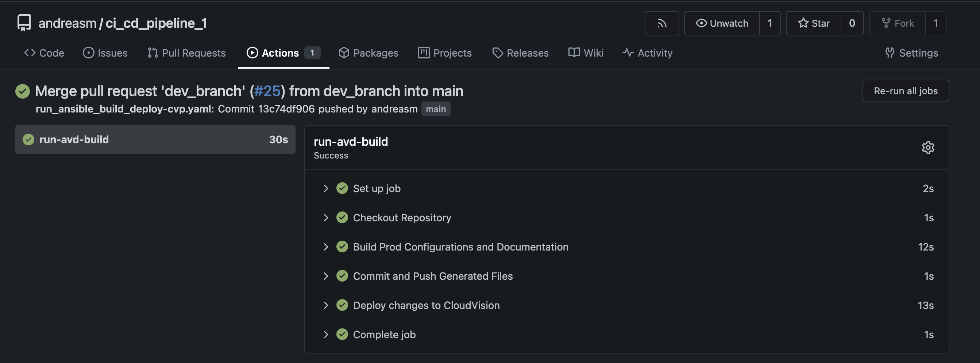The height and width of the screenshot is (363, 980).
Task: Go to the Projects tab
Action: (445, 53)
